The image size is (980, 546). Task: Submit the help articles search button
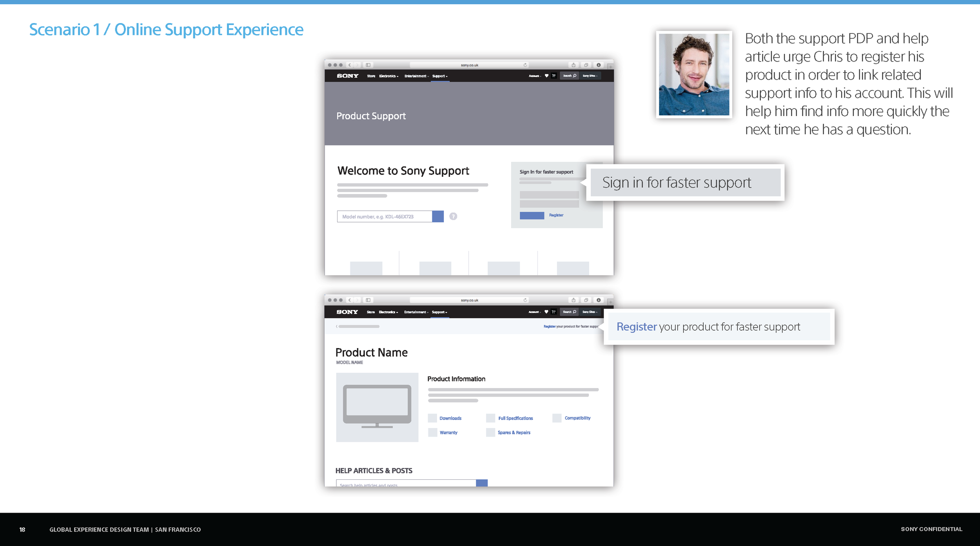click(482, 483)
